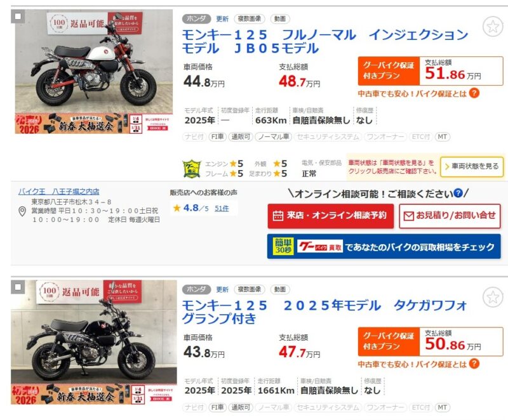Open warranty help question mark in first listing

click(474, 93)
